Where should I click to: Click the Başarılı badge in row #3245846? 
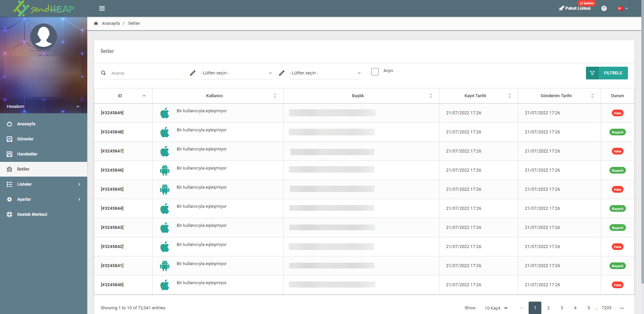[618, 171]
